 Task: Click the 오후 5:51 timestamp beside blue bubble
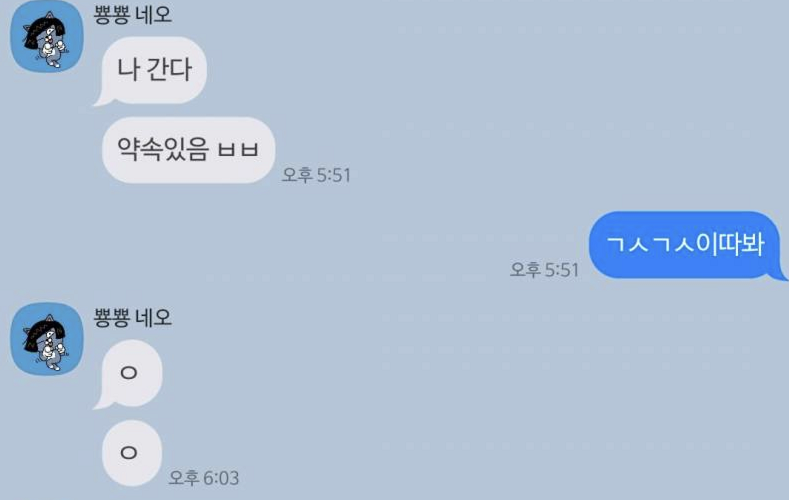[544, 270]
